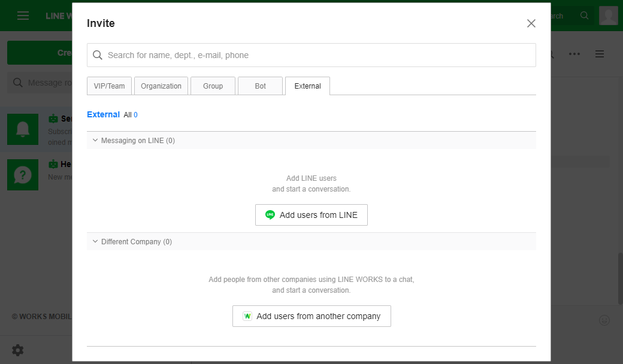Click the more options ellipsis icon
Image resolution: width=623 pixels, height=364 pixels.
[574, 54]
